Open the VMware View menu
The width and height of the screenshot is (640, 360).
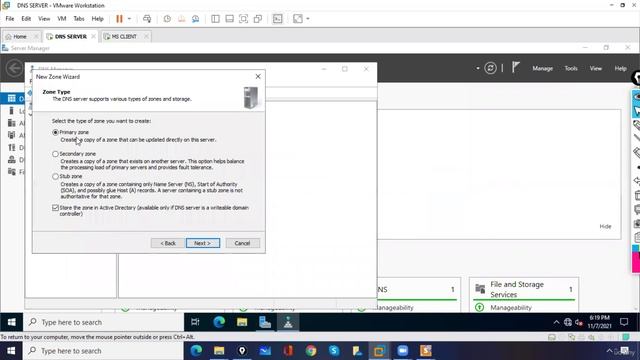pos(44,19)
